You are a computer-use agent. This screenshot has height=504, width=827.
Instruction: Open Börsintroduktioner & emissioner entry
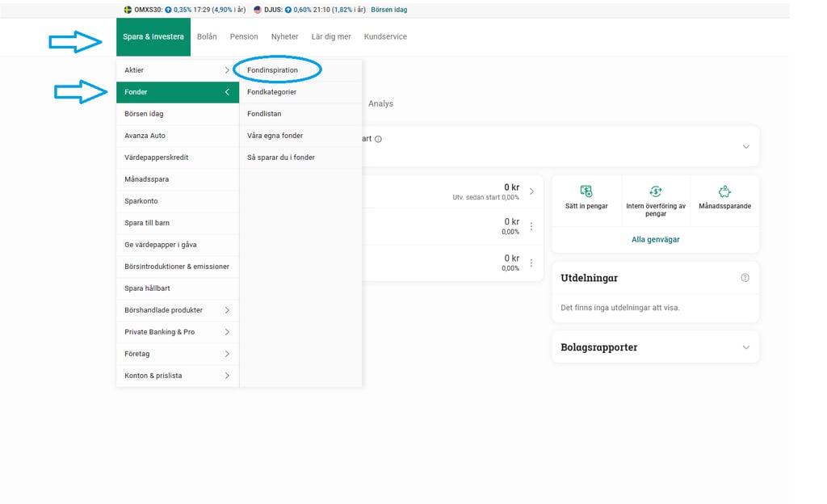(178, 267)
